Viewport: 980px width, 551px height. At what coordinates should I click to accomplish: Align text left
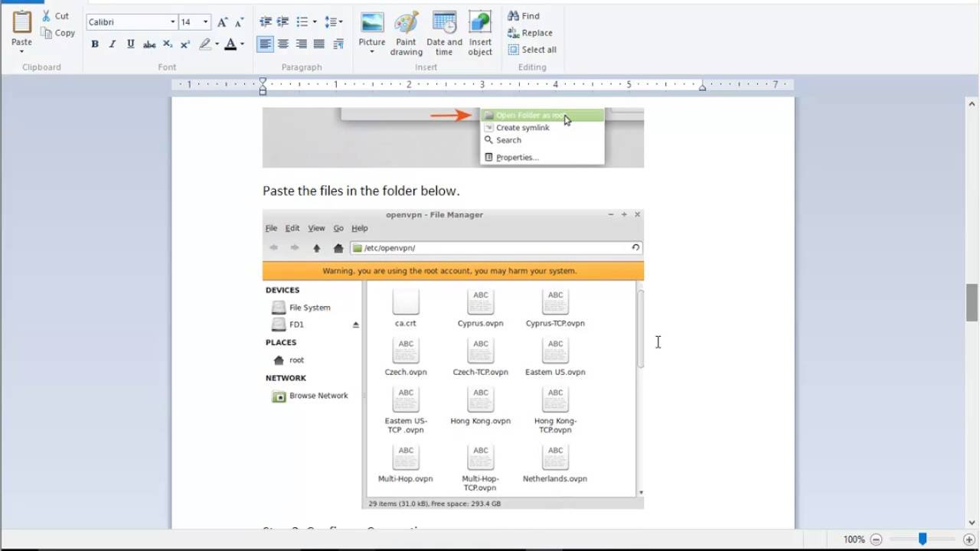(265, 44)
